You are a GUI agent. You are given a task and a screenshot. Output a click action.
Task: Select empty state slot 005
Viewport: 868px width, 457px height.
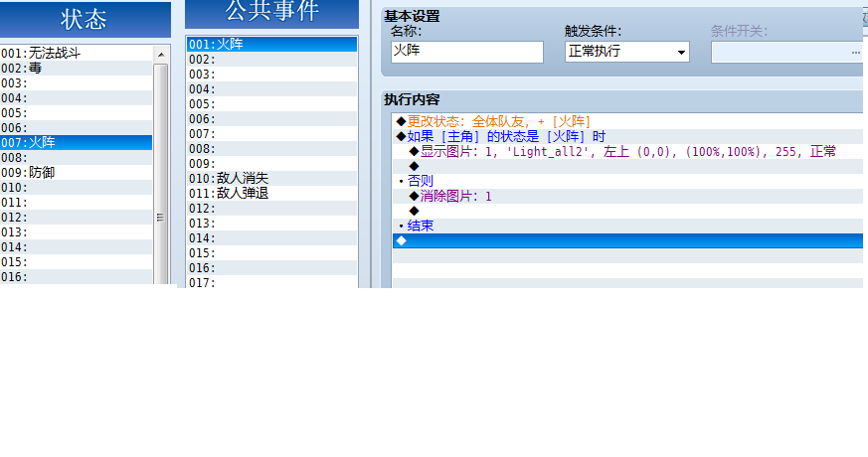[77, 113]
